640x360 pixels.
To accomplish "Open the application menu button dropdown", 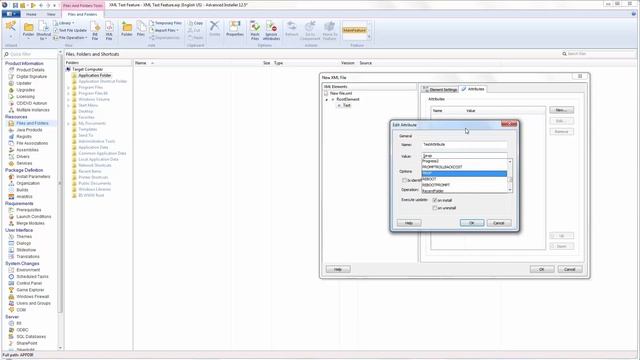I will 11,14.
